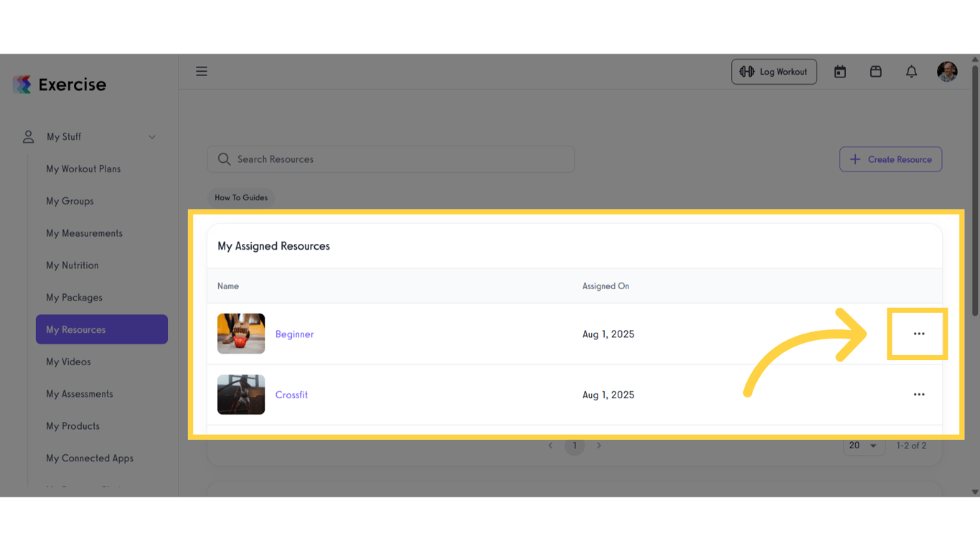Click the Create Resource button

click(890, 159)
